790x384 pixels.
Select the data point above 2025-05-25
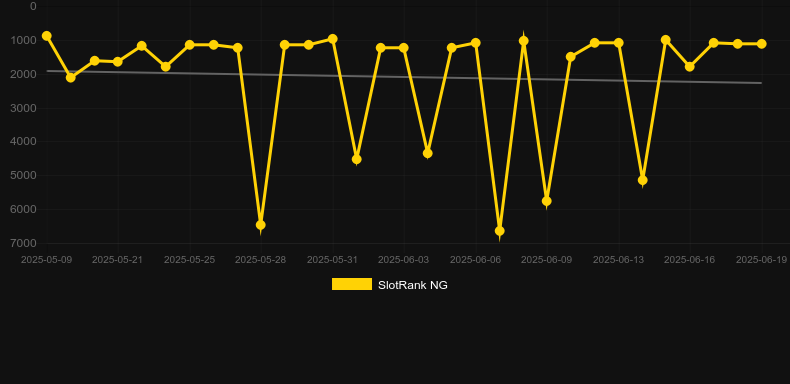tap(189, 45)
